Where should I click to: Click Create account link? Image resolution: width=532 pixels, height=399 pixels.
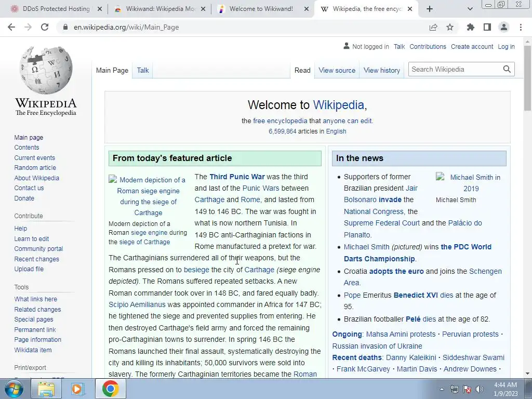click(x=472, y=46)
